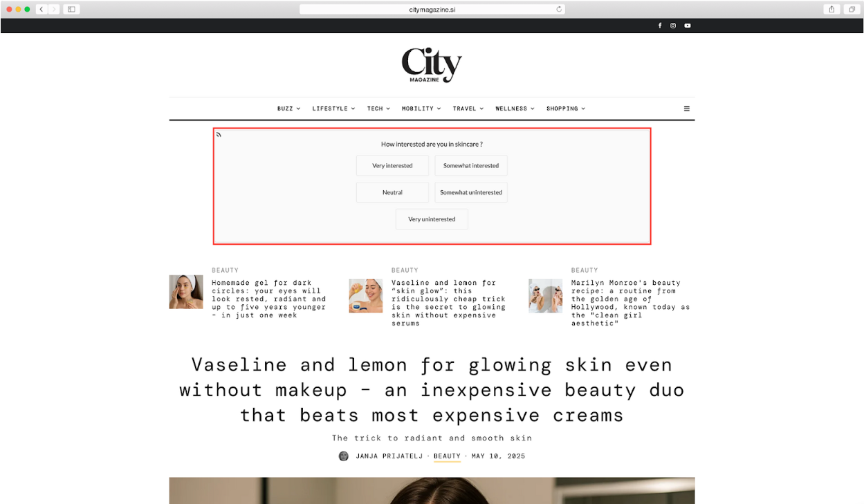Open Marilyn Monroe's beauty recipe article

(x=630, y=303)
